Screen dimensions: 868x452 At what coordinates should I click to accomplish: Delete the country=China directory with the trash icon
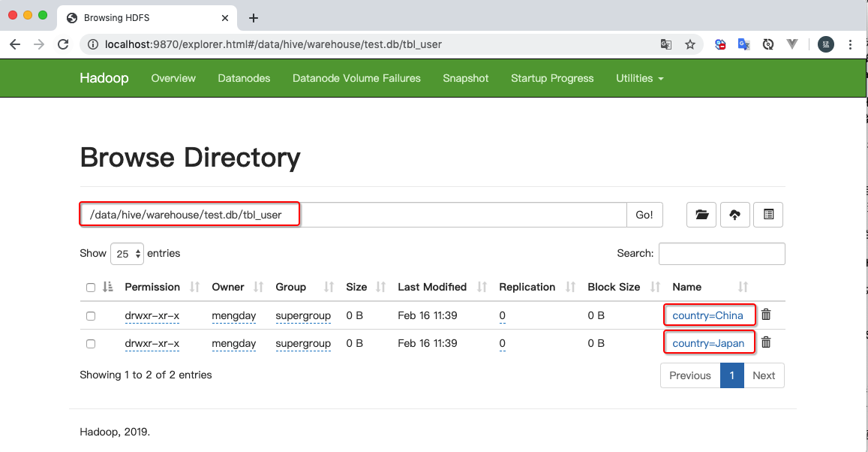point(766,315)
